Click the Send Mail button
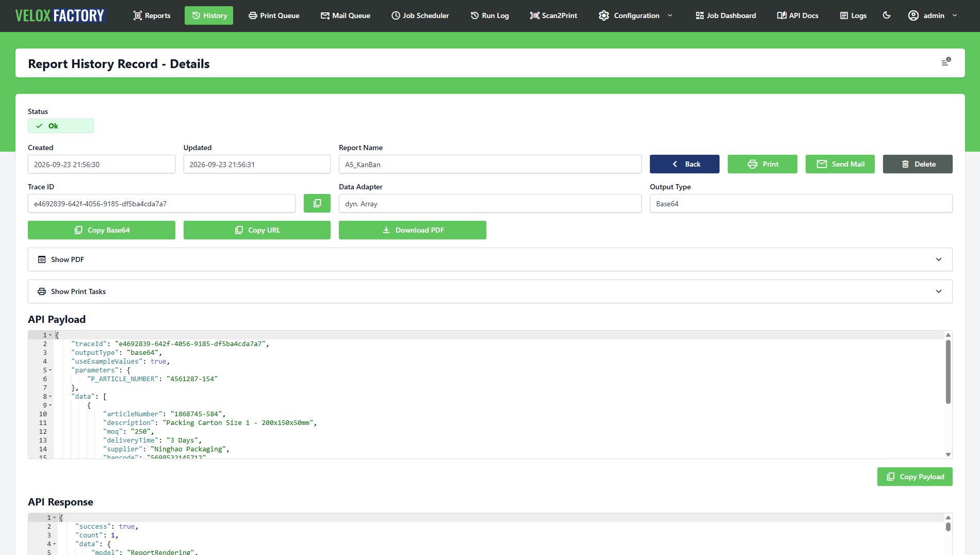This screenshot has width=980, height=555. (x=840, y=164)
